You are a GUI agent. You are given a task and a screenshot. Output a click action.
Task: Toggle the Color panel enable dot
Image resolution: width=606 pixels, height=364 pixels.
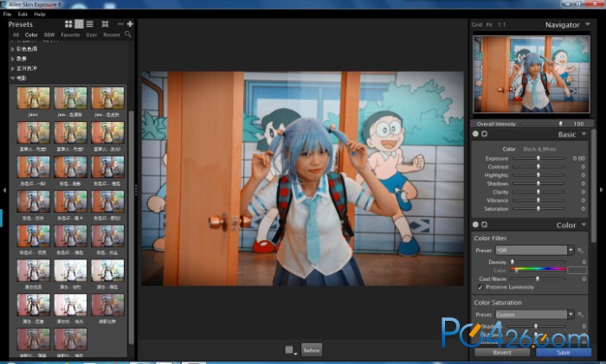coord(475,225)
